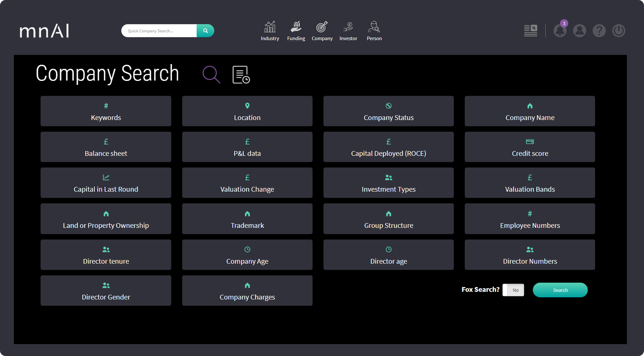Click the mnAI logo
The image size is (644, 356).
44,31
